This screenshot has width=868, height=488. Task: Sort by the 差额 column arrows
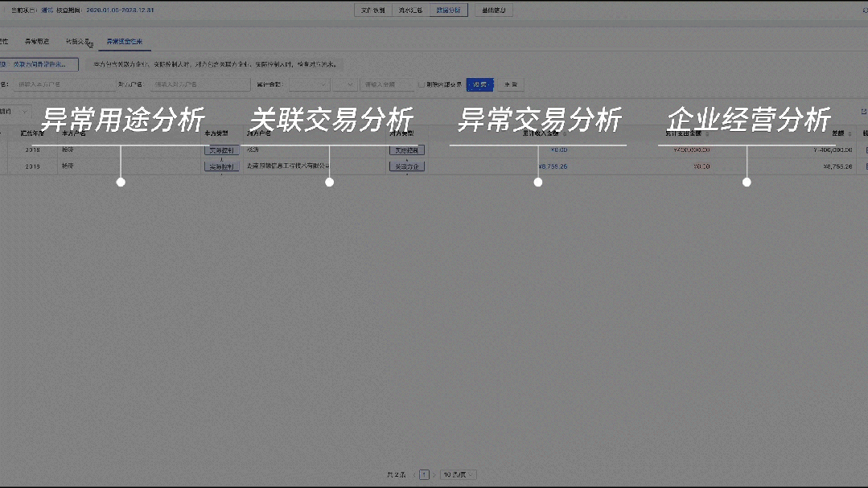(849, 134)
